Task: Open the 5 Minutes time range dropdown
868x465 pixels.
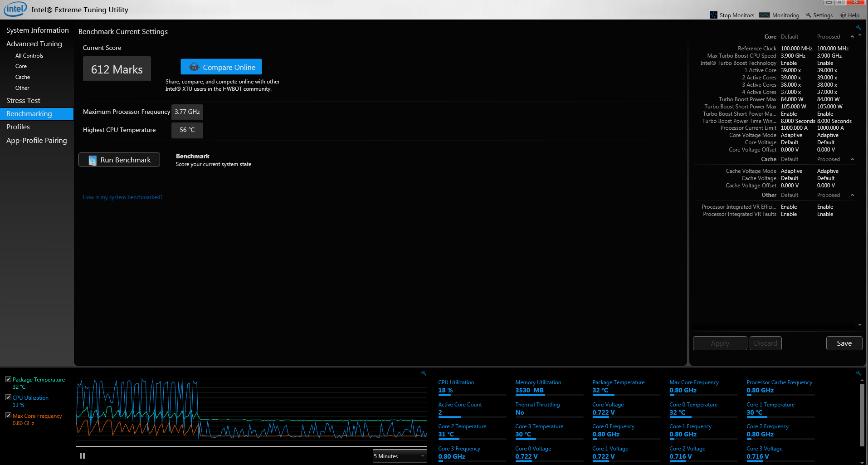Action: click(x=400, y=456)
